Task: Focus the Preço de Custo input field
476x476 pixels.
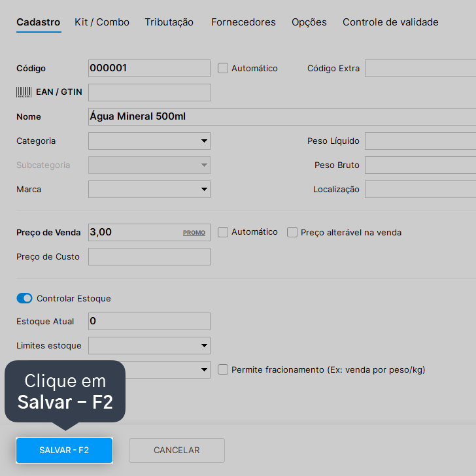Action: tap(149, 256)
